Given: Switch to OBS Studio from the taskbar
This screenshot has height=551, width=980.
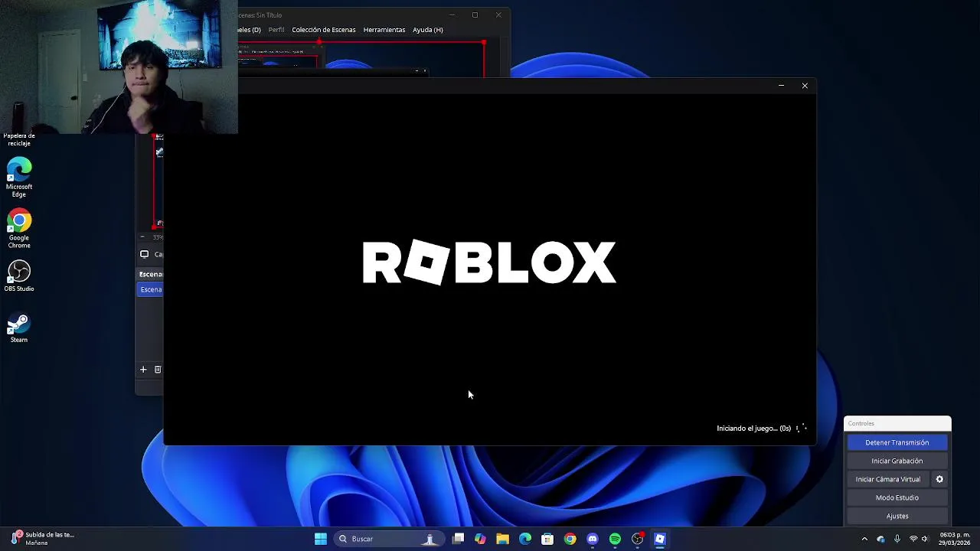Looking at the screenshot, I should [637, 539].
